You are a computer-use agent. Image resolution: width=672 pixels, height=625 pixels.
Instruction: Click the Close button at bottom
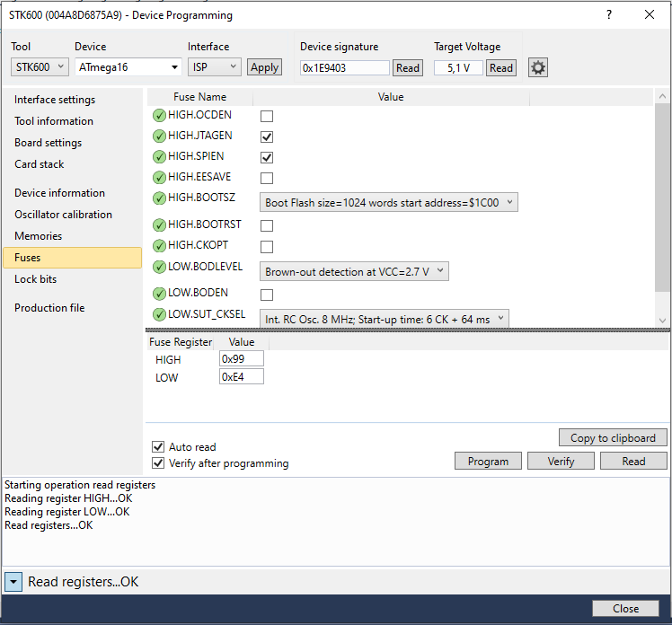625,608
